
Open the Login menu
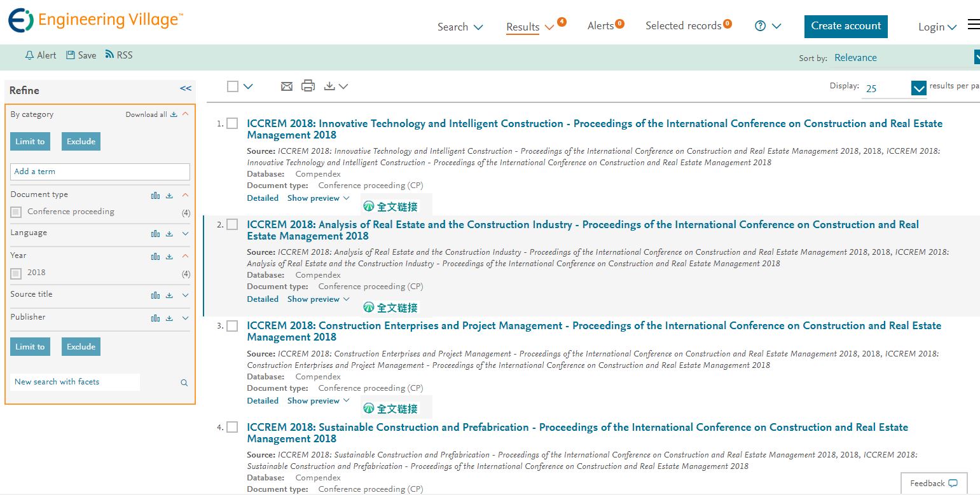937,27
